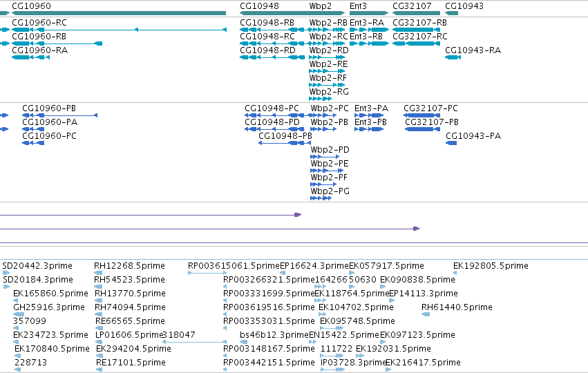Click EST RH74094.5prime

[x=130, y=307]
